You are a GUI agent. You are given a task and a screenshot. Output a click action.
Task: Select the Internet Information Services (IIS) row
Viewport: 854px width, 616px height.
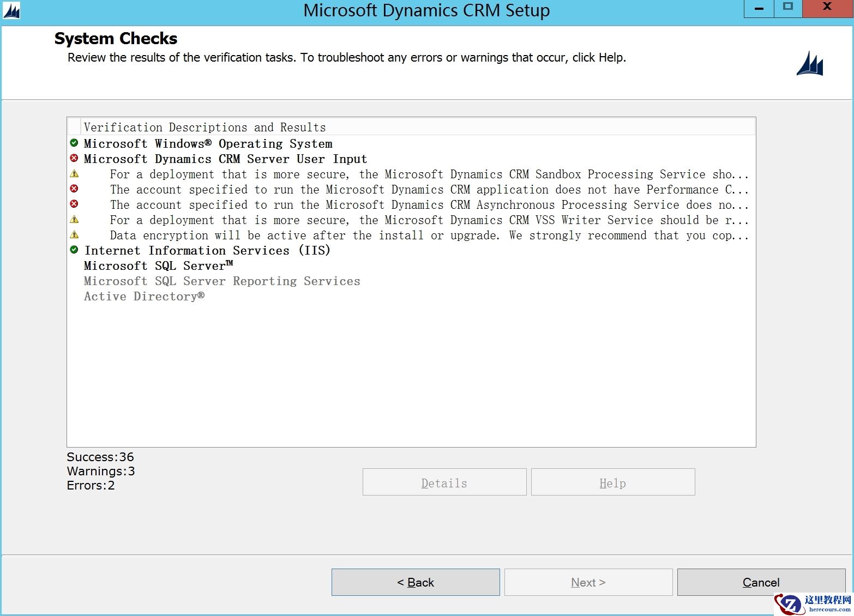click(207, 250)
